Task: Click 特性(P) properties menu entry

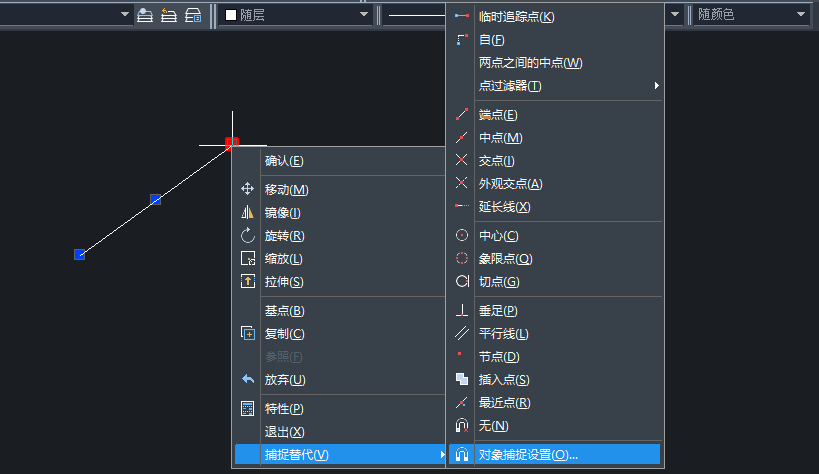Action: pyautogui.click(x=284, y=409)
